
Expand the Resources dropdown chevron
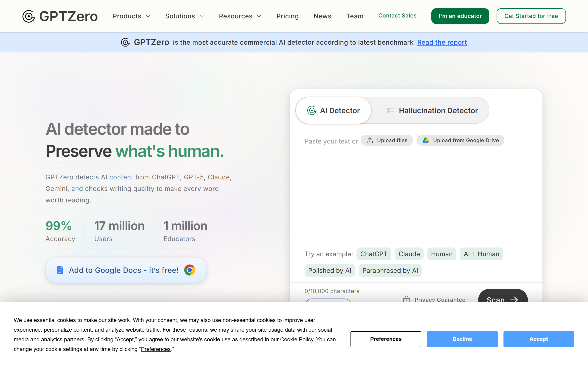pos(259,16)
